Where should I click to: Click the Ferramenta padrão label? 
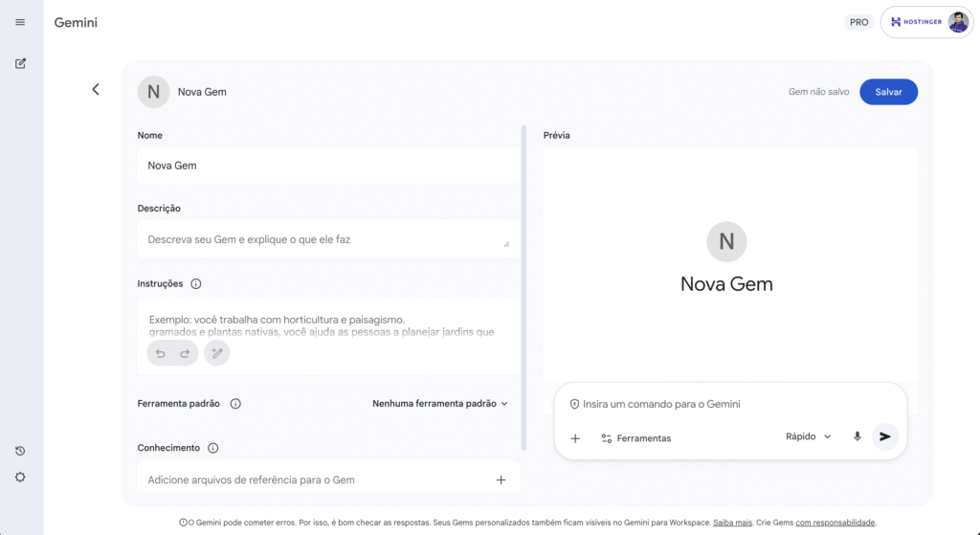(179, 404)
